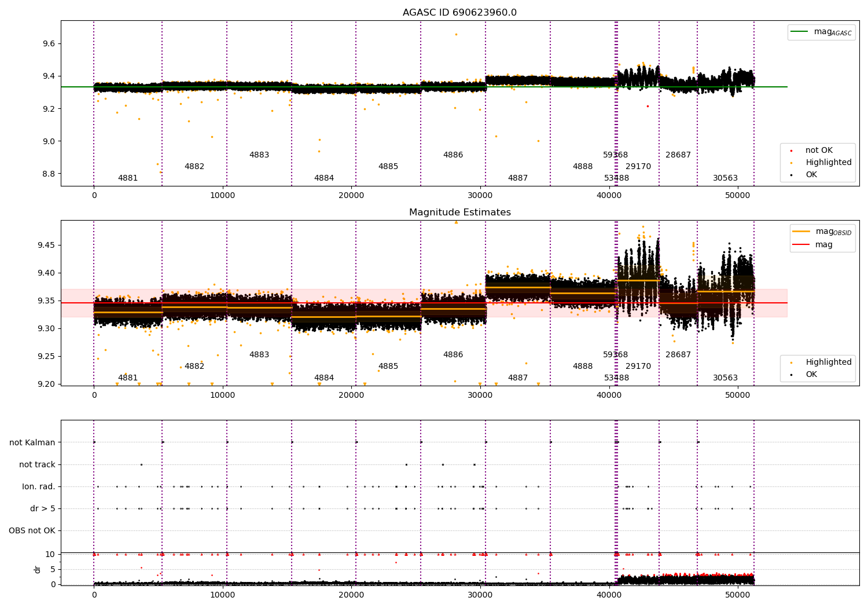Click obsid label 28687 in top plot
Image resolution: width=868 pixels, height=608 pixels.
(678, 155)
